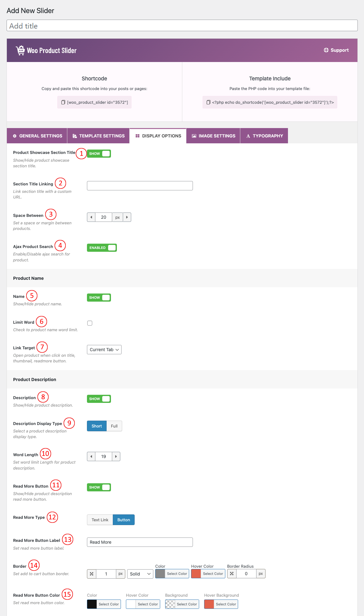Click the copy icon beside the shortcode
This screenshot has width=364, height=616.
(63, 102)
